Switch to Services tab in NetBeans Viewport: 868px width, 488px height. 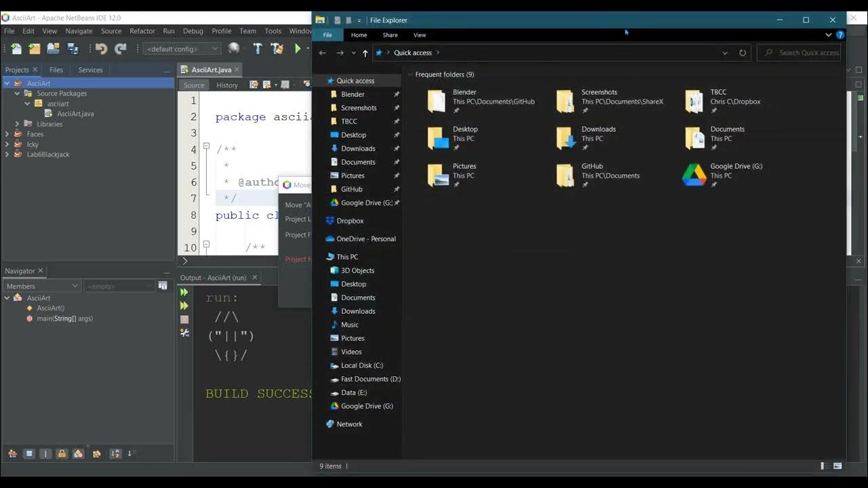coord(90,70)
